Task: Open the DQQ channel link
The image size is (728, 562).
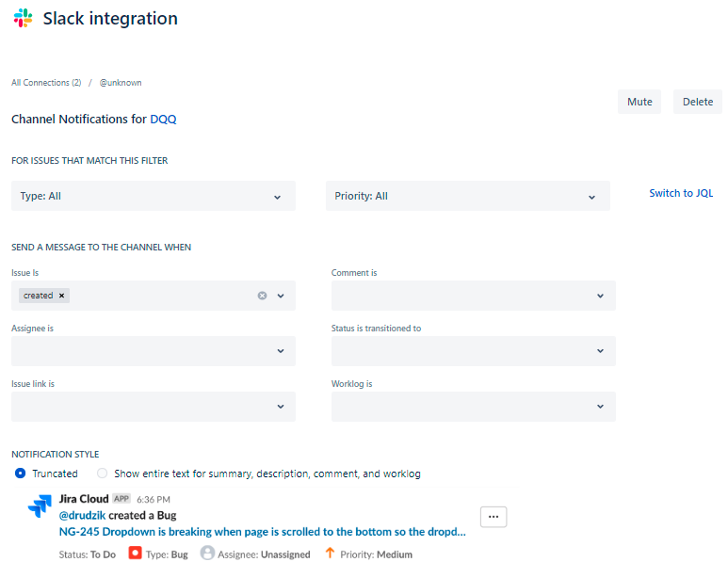Action: point(163,120)
